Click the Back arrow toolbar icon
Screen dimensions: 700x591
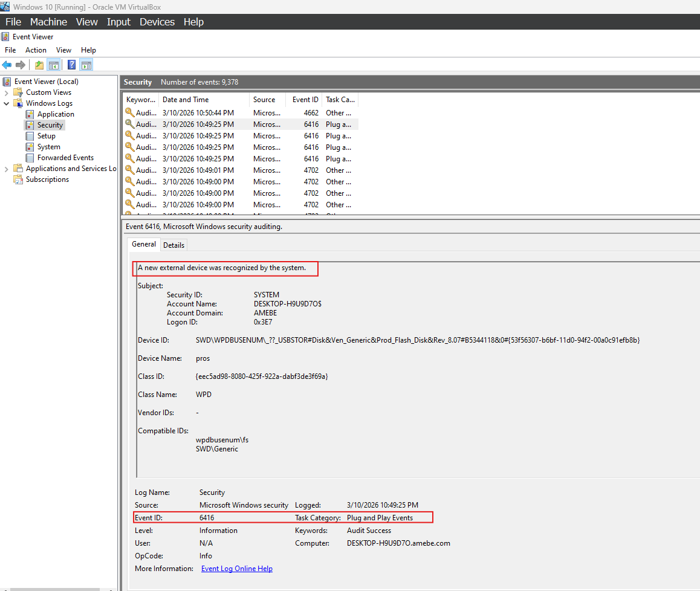coord(7,65)
